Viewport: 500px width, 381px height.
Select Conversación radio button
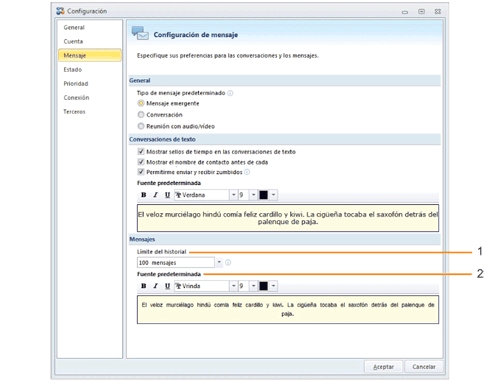[x=141, y=115]
